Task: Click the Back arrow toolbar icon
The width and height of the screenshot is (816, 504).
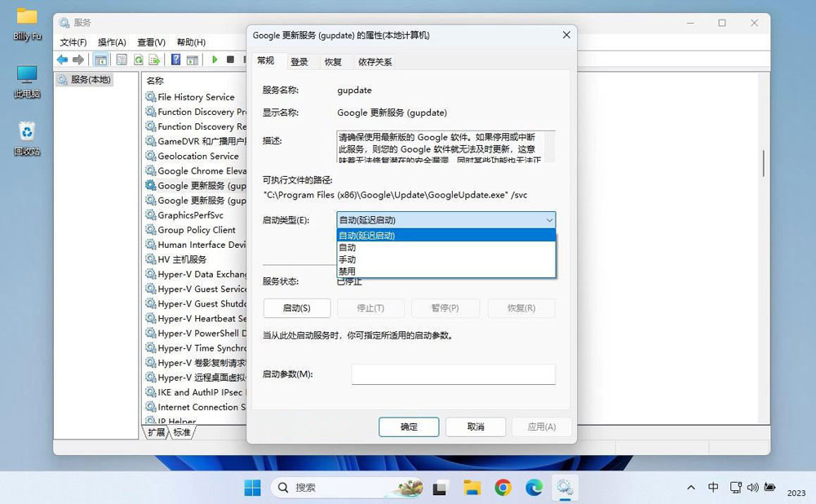Action: [62, 60]
